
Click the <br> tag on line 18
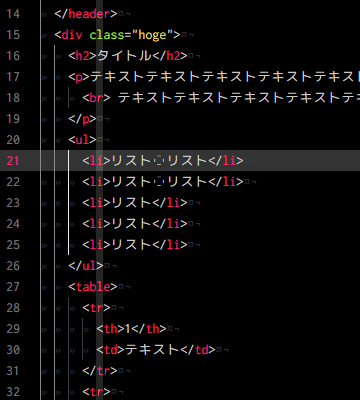pos(96,98)
